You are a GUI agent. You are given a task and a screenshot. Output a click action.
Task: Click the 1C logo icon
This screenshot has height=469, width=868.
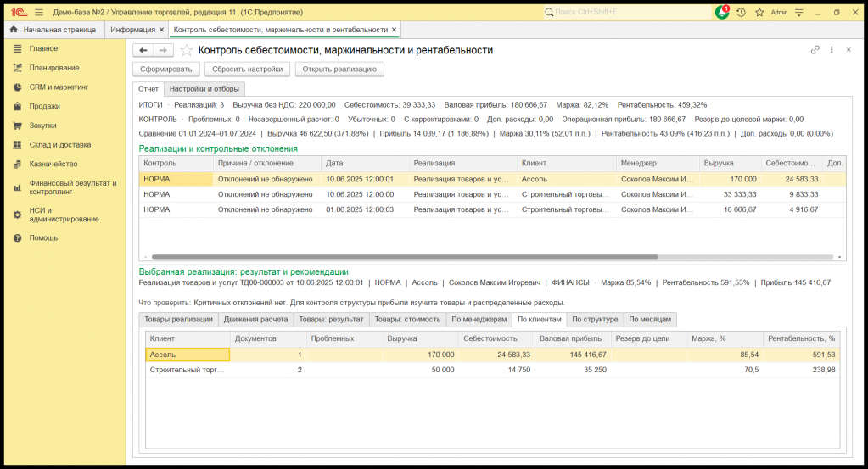click(x=19, y=12)
